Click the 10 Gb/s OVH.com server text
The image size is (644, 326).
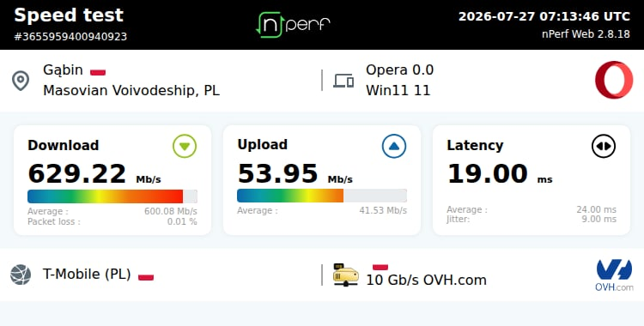(x=426, y=280)
